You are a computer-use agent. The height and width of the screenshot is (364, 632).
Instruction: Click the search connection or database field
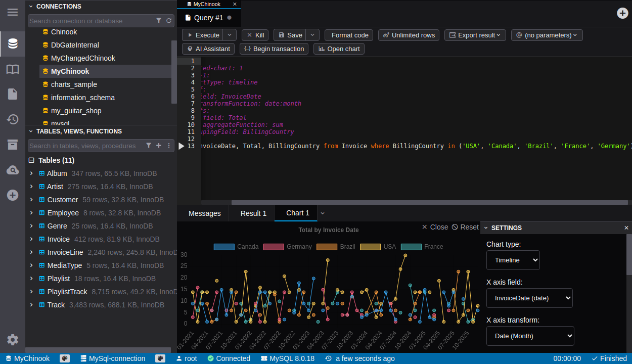click(90, 21)
